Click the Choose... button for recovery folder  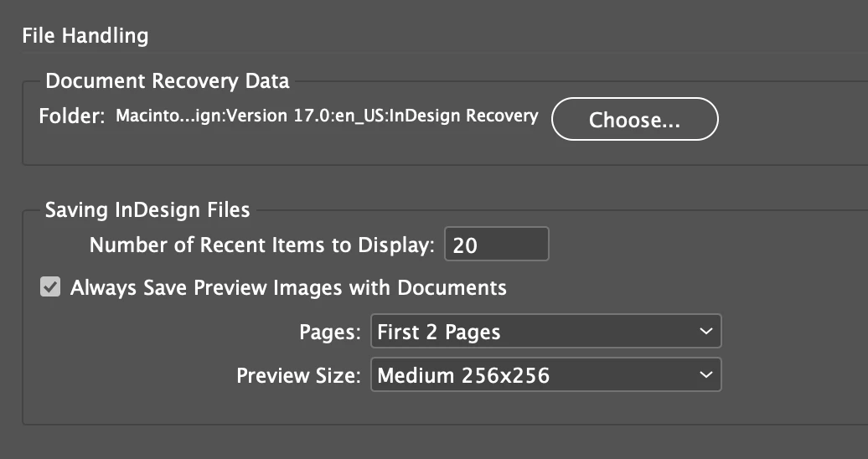[634, 119]
